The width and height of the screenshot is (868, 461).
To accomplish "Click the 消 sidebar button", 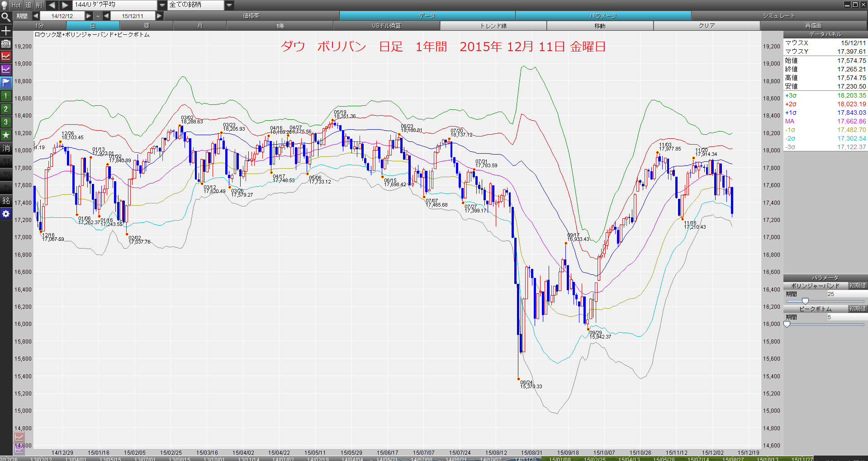I will pyautogui.click(x=6, y=149).
